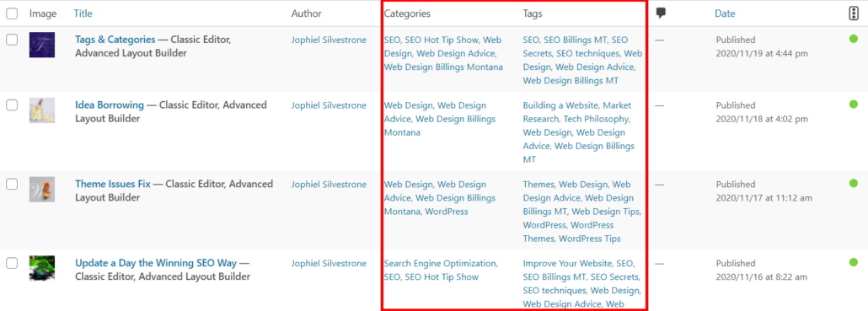Check the Theme Issues Fix row checkbox
Image resolution: width=868 pixels, height=311 pixels.
(x=12, y=184)
